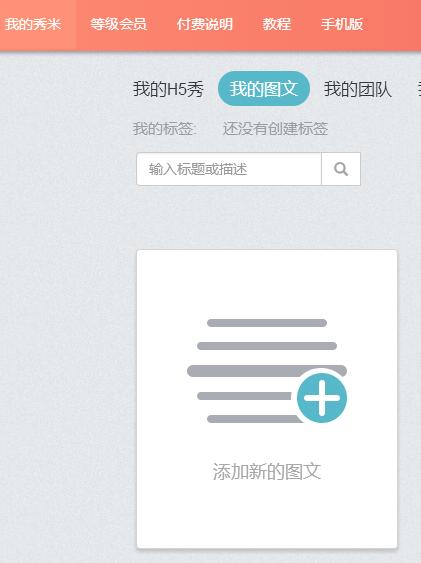Click the 我的标签 label
The height and width of the screenshot is (563, 421).
[164, 129]
